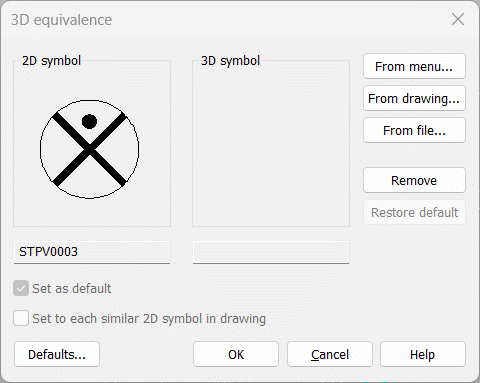The image size is (480, 383).
Task: Confirm the dialog with OK
Action: [x=236, y=354]
